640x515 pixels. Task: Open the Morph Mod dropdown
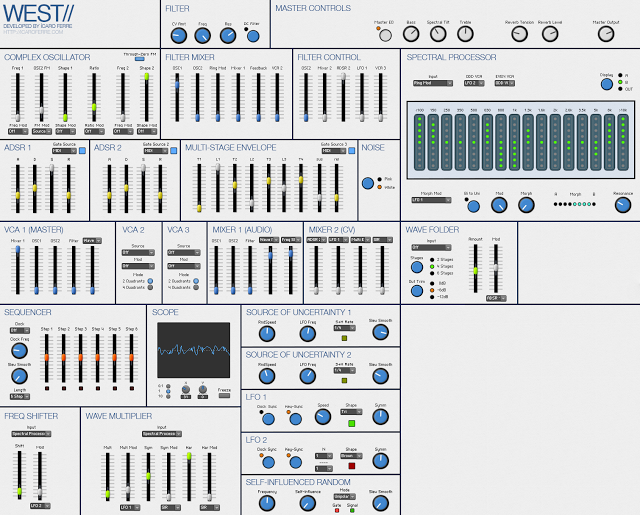[431, 200]
